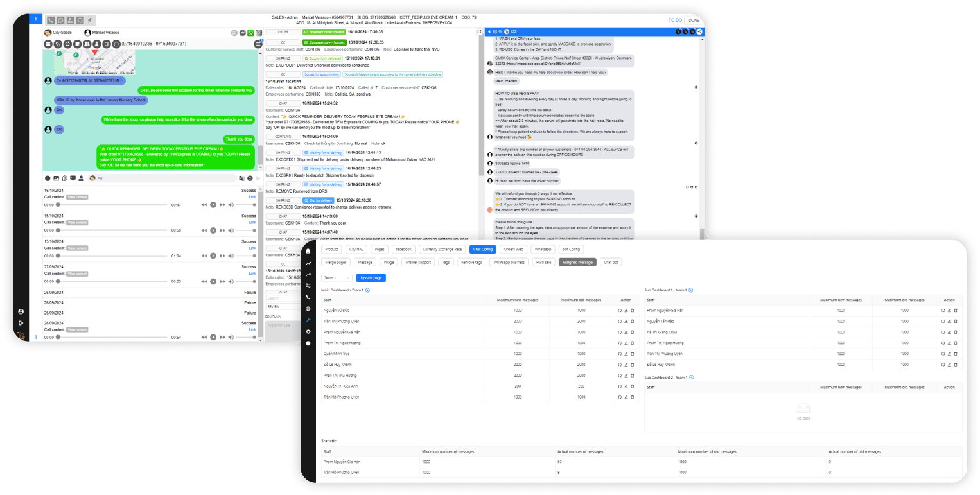Viewport: 980px width, 495px height.
Task: Mute the 13/10/2024 call recording speaker
Action: click(231, 256)
